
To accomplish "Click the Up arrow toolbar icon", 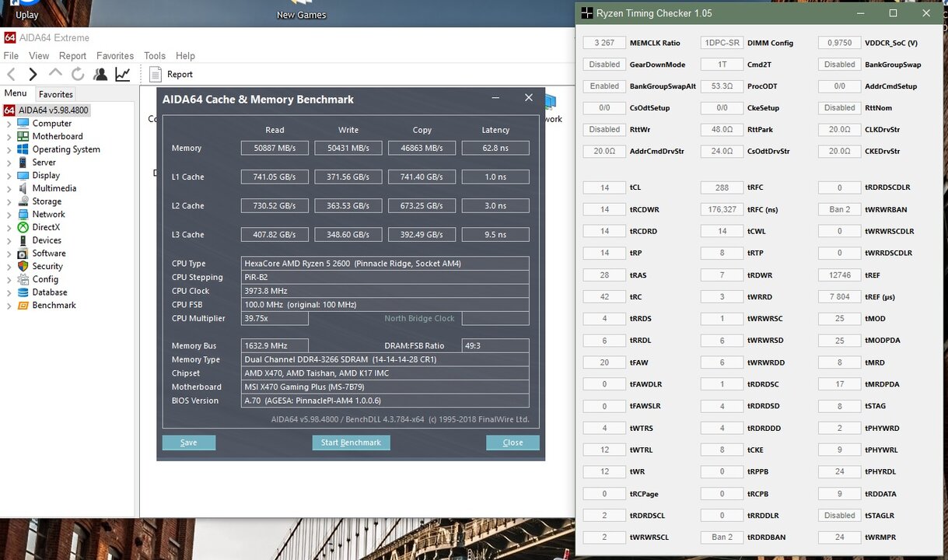I will [x=55, y=73].
